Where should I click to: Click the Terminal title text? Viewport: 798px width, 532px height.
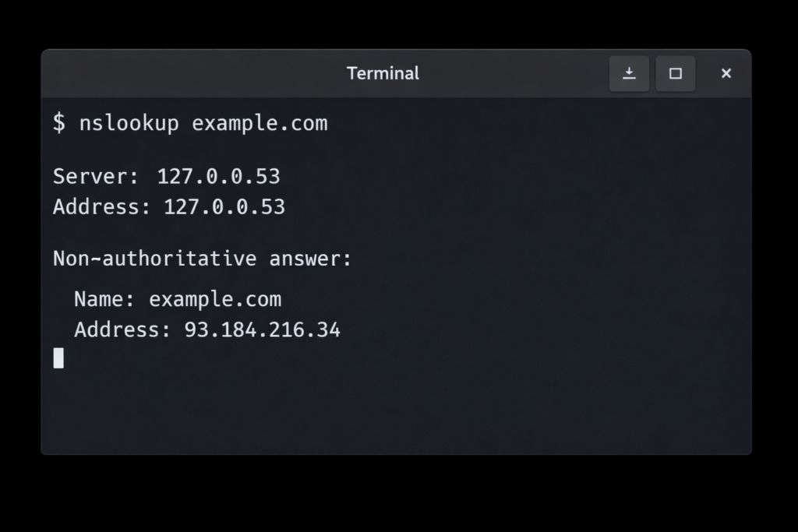coord(383,73)
